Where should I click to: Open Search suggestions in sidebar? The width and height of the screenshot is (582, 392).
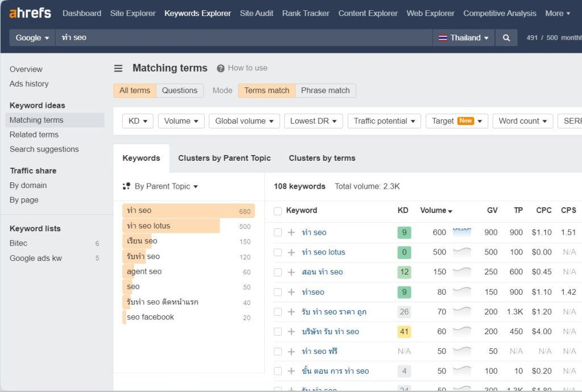point(44,149)
